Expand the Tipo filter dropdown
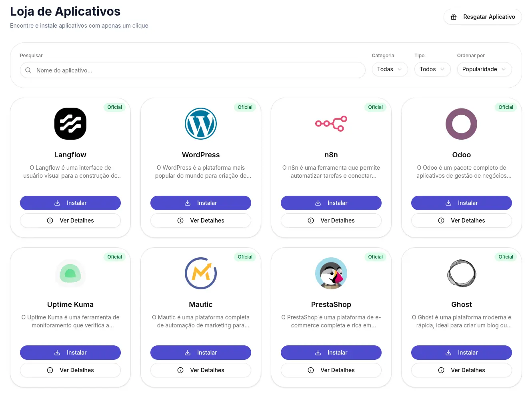 pos(432,69)
